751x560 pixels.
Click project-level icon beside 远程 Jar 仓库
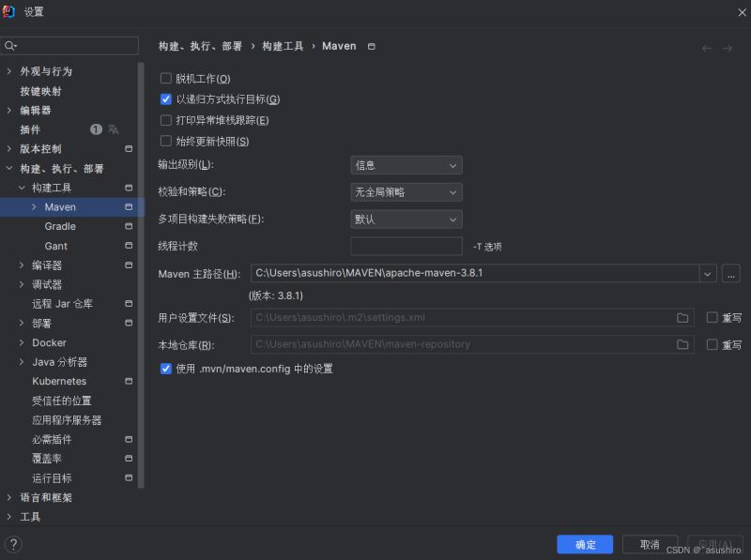click(129, 304)
